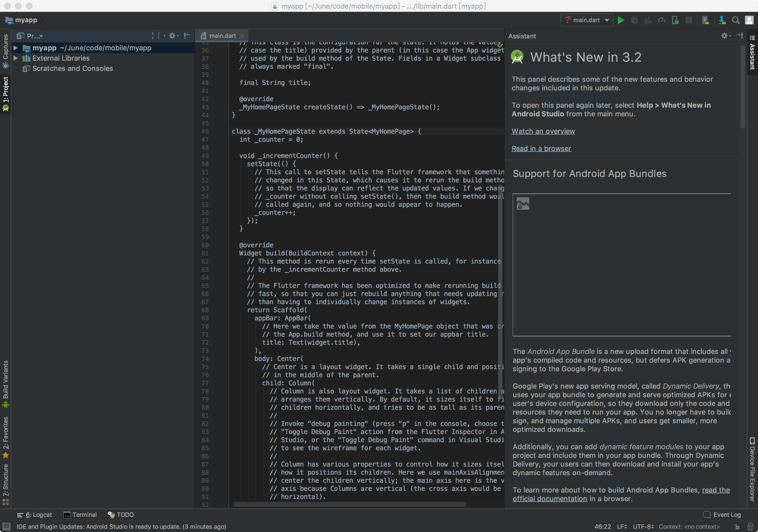Click the 46:22 cursor position indicator
The width and height of the screenshot is (758, 532).
point(603,527)
